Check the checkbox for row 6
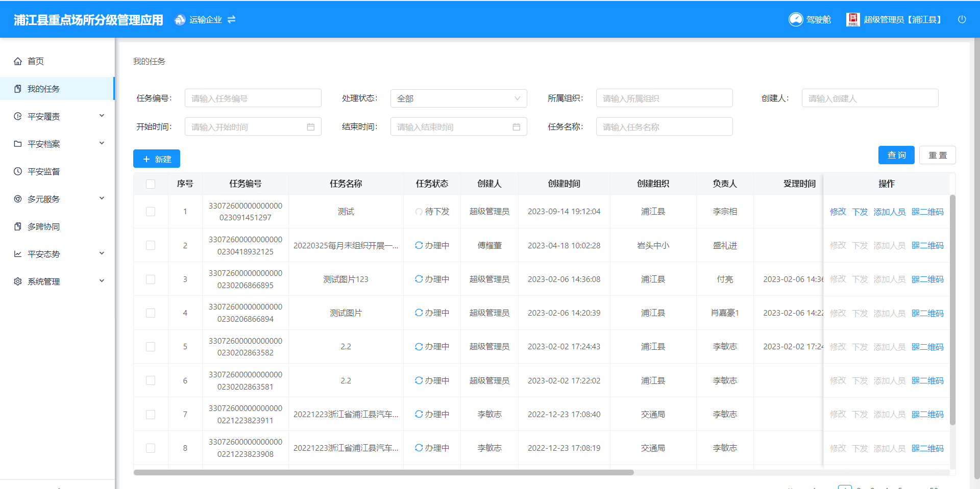The width and height of the screenshot is (980, 489). point(151,380)
